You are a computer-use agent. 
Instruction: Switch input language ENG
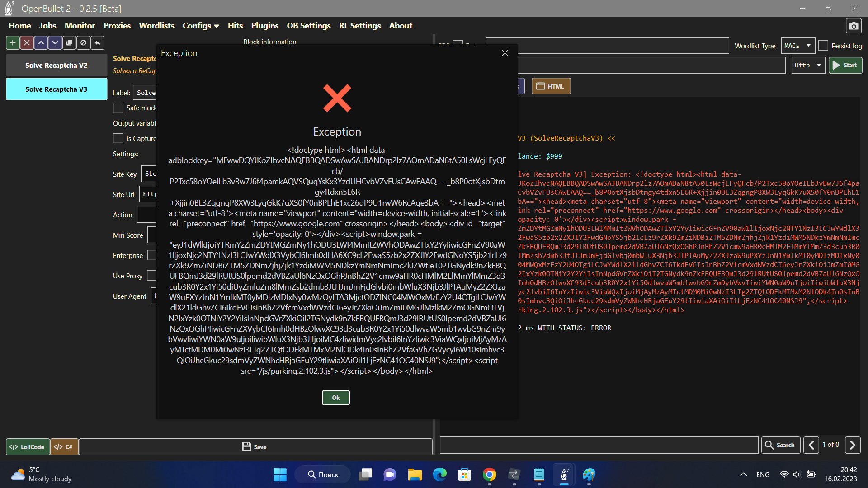763,475
